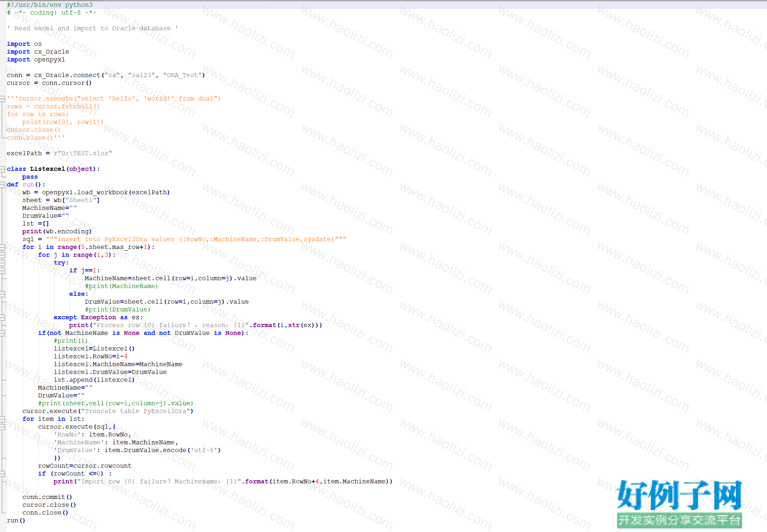Click the 'print(wb.encoding)' line
The width and height of the screenshot is (767, 532).
[57, 231]
